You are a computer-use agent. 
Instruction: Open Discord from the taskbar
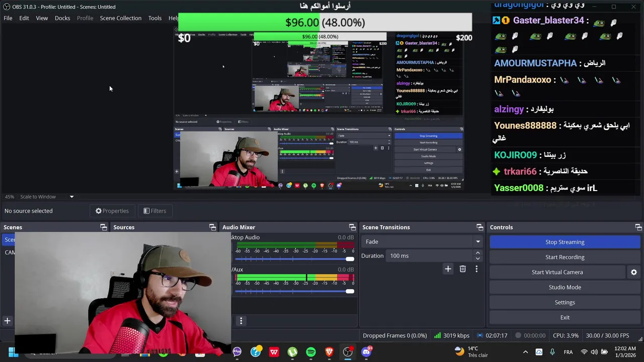pos(366,352)
